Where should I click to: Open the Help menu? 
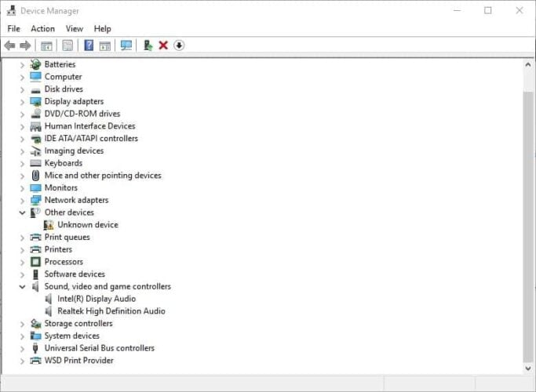[x=102, y=29]
